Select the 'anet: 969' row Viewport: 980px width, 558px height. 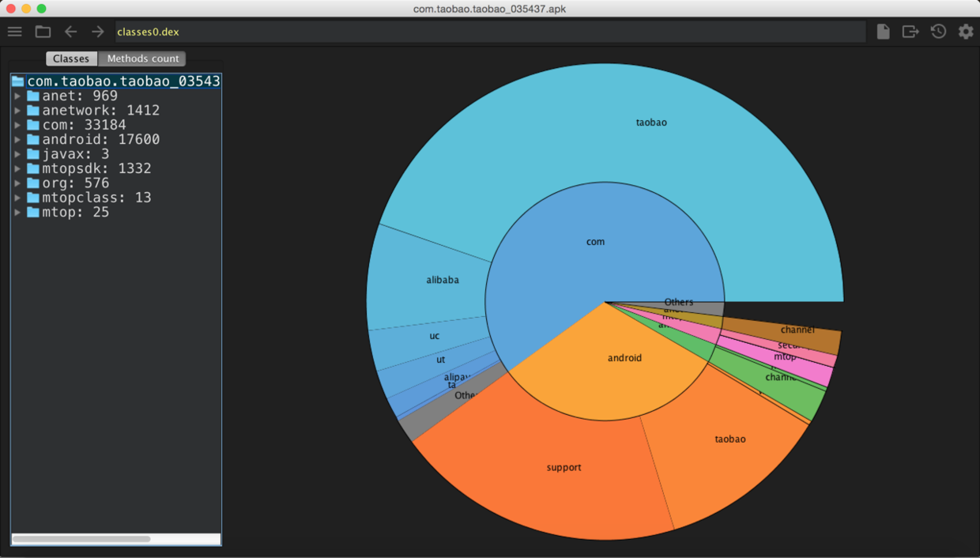(116, 96)
